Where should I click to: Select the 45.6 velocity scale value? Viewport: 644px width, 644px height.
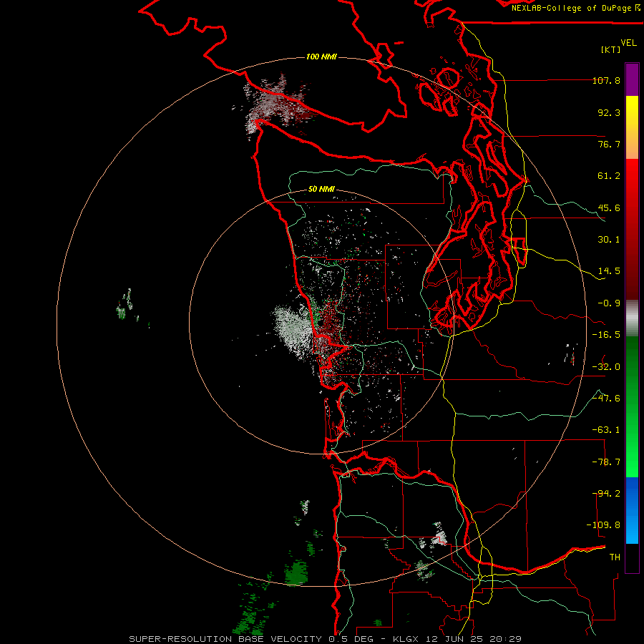[609, 208]
